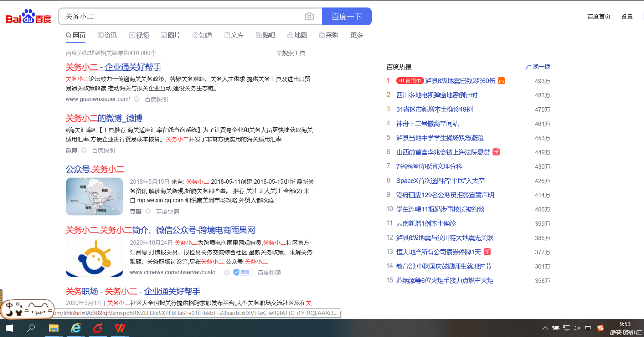Click the 直播中 live badge

tap(410, 81)
